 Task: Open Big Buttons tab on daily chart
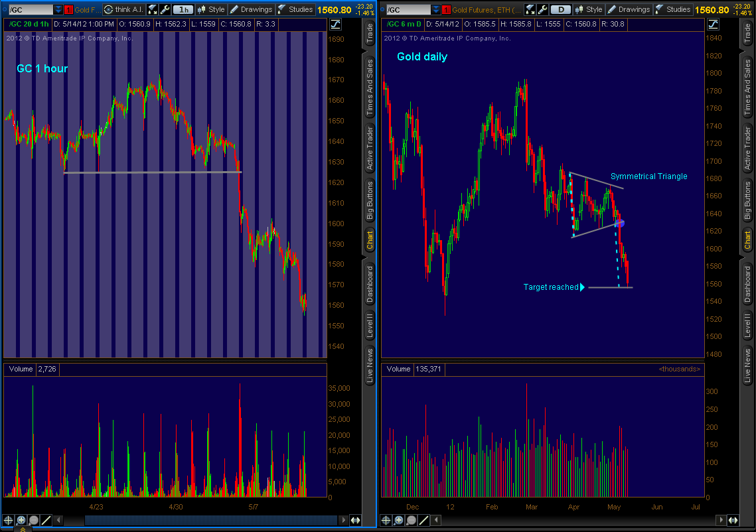coord(747,201)
